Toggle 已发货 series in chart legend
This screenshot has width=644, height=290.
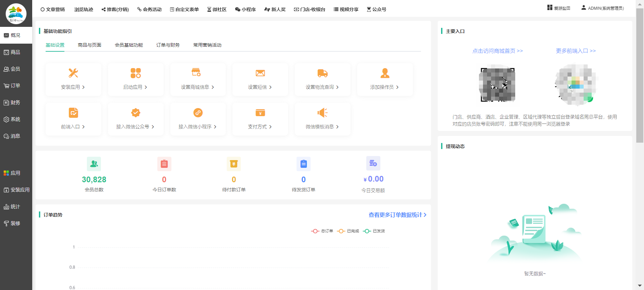(374, 231)
